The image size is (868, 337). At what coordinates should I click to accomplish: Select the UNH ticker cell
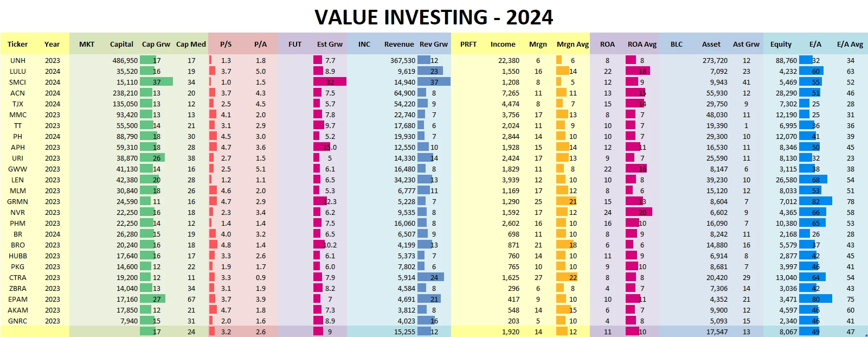click(x=18, y=60)
